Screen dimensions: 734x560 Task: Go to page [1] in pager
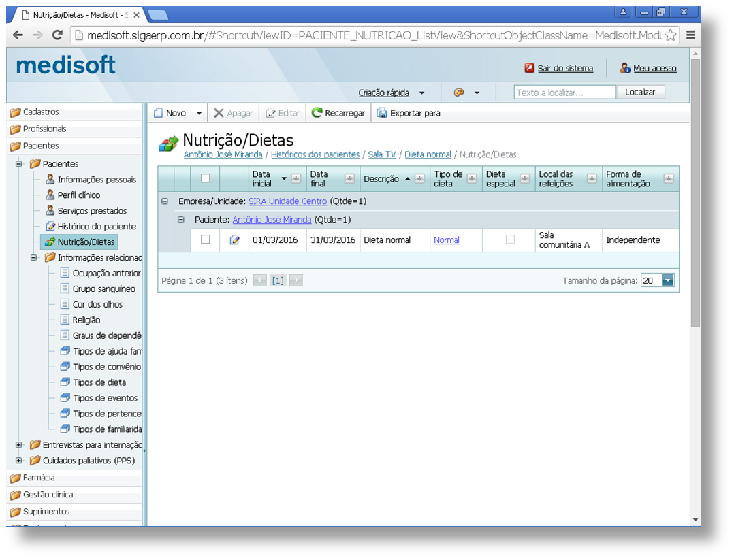click(x=278, y=281)
